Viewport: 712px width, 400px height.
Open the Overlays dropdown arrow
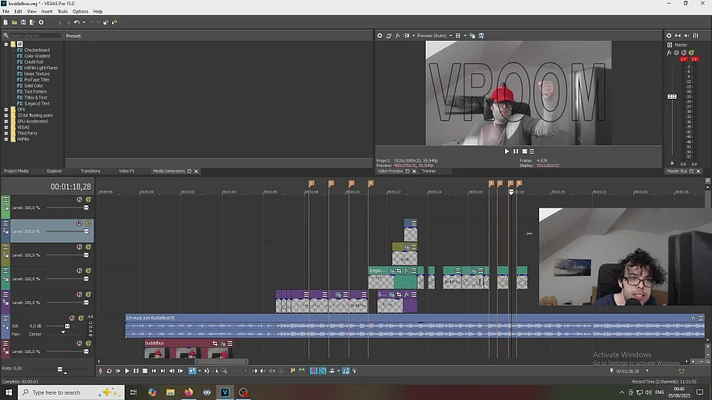point(465,35)
